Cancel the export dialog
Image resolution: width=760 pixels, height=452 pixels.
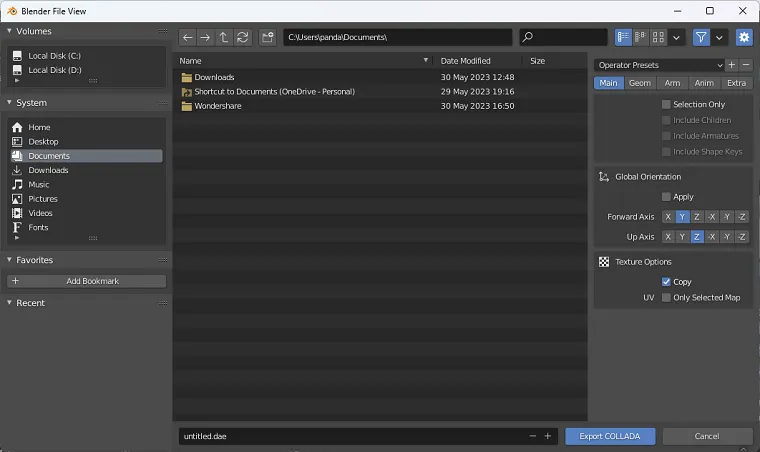pos(707,436)
